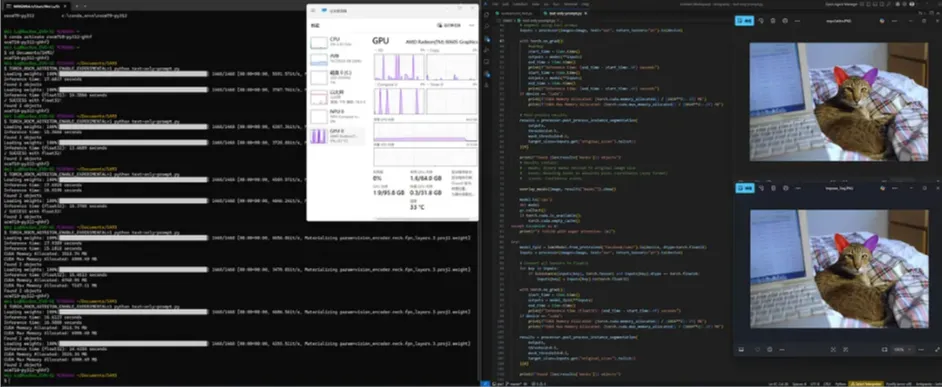Click Select Interpreter warning in status bar
This screenshot has height=387, width=942.
point(865,383)
